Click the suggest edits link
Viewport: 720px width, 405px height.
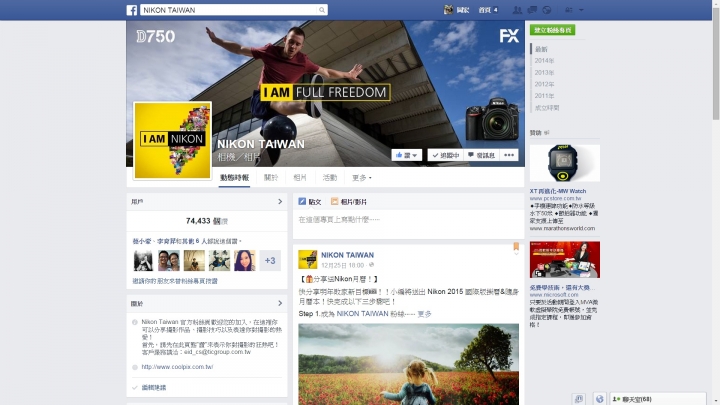click(x=154, y=388)
